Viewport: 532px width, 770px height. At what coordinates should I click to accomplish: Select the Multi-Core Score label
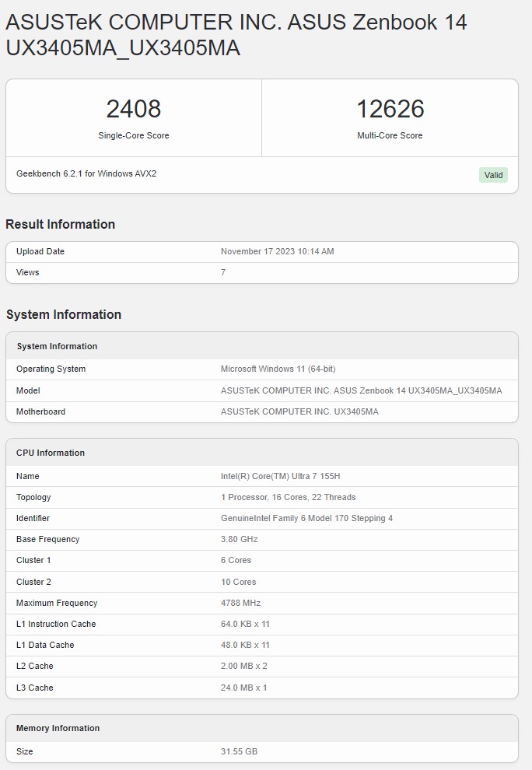pyautogui.click(x=390, y=135)
